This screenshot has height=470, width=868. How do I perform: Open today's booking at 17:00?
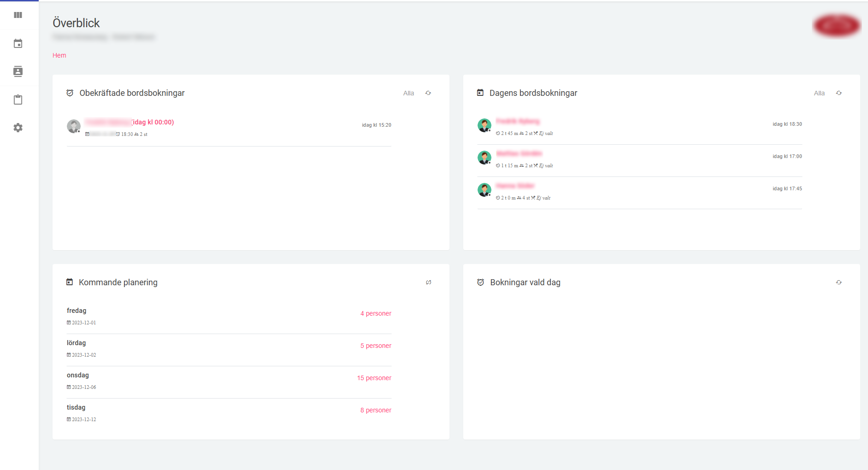[x=519, y=154]
